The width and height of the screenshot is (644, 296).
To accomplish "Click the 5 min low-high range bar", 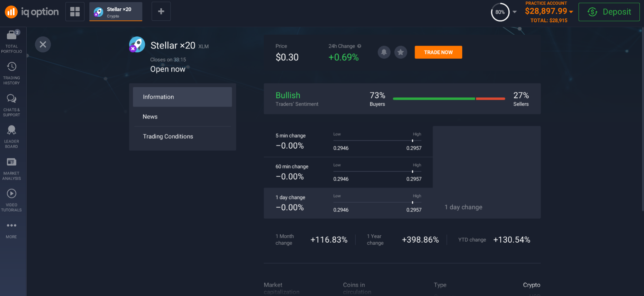I will pyautogui.click(x=377, y=141).
